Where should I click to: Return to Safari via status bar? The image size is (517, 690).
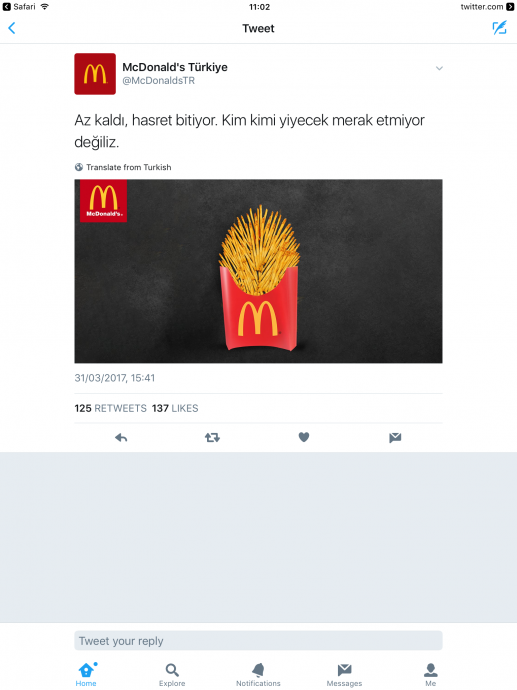point(20,7)
